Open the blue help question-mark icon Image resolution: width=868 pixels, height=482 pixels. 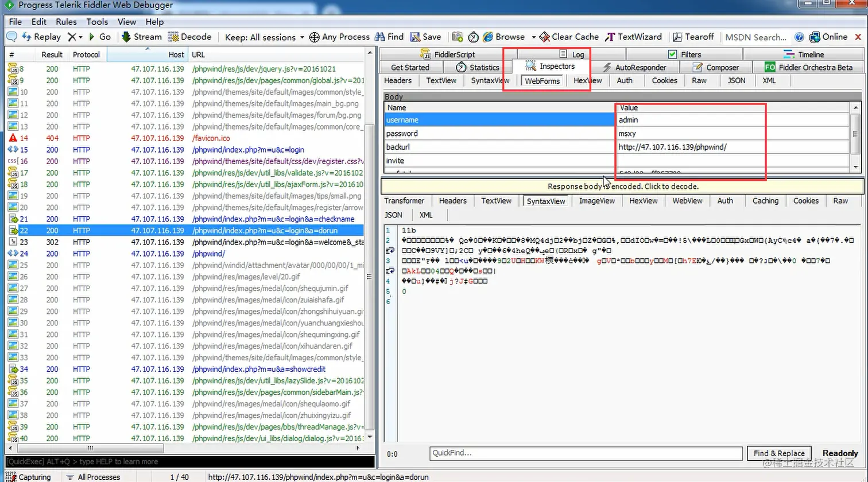(x=799, y=37)
